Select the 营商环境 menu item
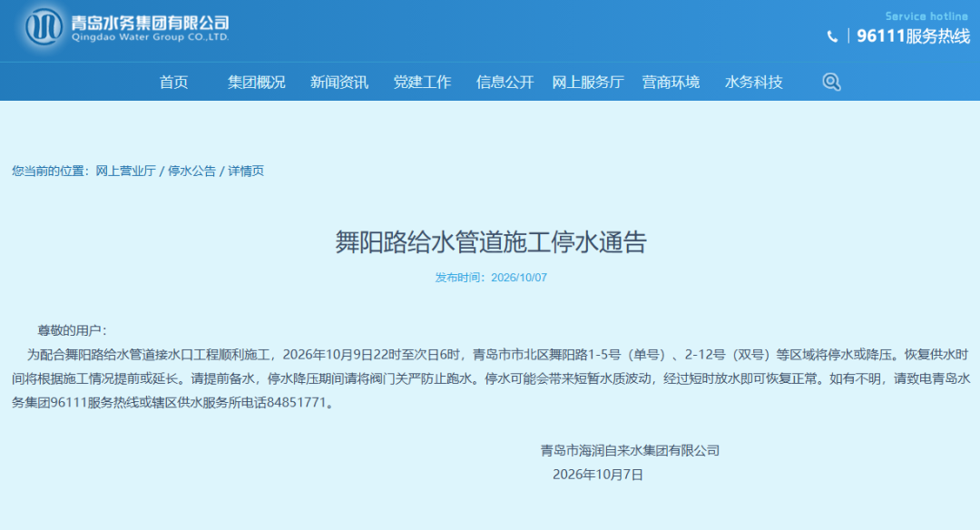Viewport: 980px width, 530px height. click(x=671, y=82)
